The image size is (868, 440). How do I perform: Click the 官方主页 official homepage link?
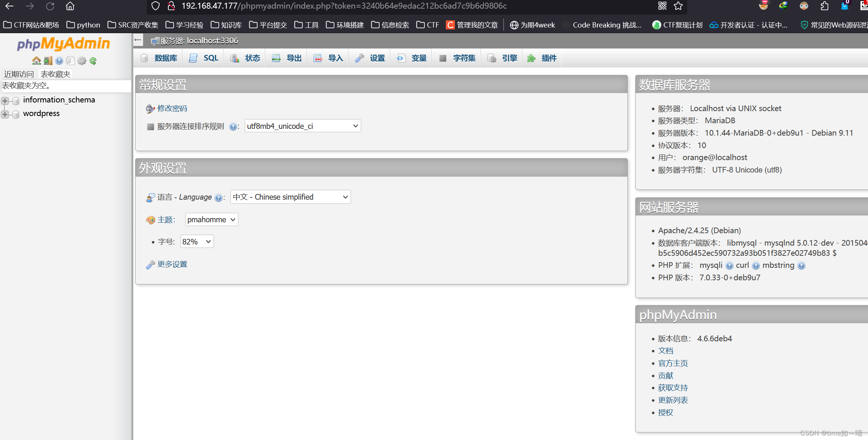point(672,363)
